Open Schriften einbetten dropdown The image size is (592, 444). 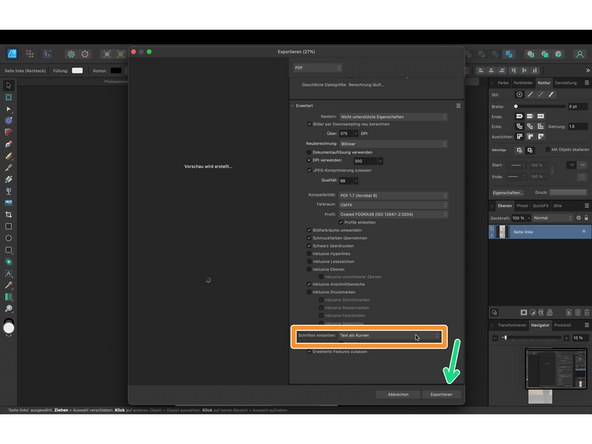point(390,336)
